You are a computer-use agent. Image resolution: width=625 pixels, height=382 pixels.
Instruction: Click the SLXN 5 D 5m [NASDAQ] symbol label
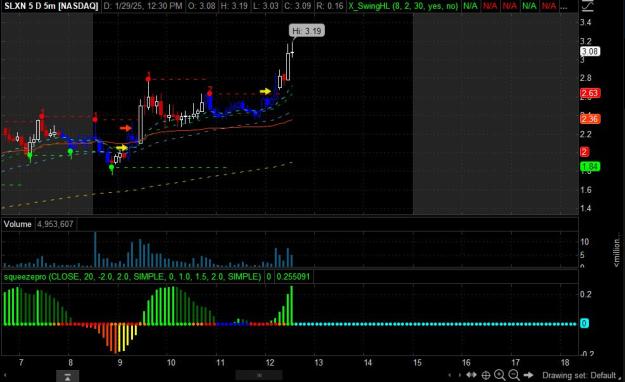(51, 6)
